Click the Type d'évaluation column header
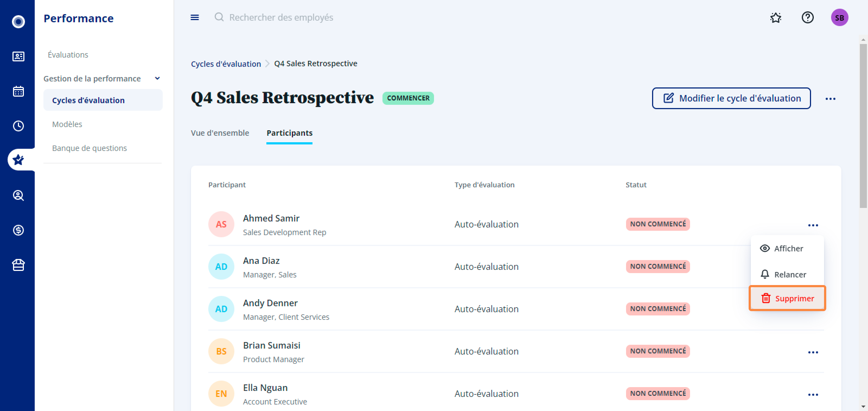 (x=484, y=185)
